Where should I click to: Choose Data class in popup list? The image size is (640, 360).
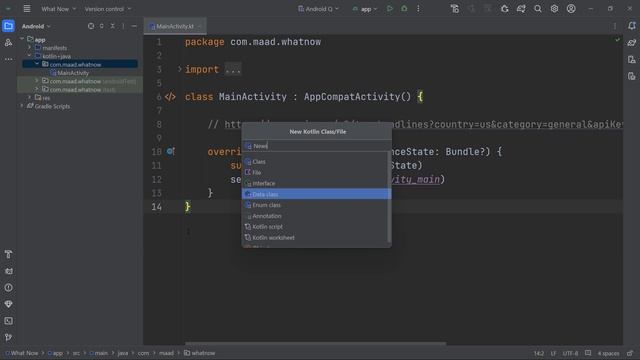pyautogui.click(x=317, y=194)
